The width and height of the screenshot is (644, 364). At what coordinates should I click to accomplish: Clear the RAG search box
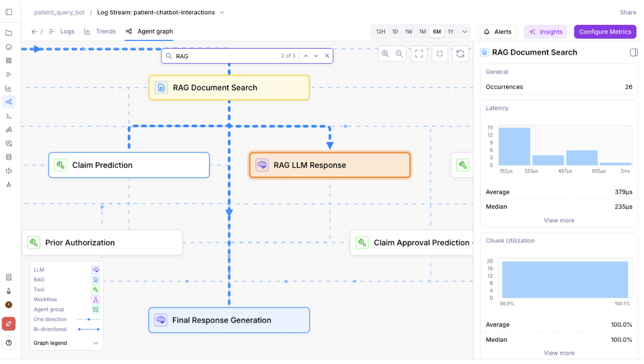tap(327, 56)
